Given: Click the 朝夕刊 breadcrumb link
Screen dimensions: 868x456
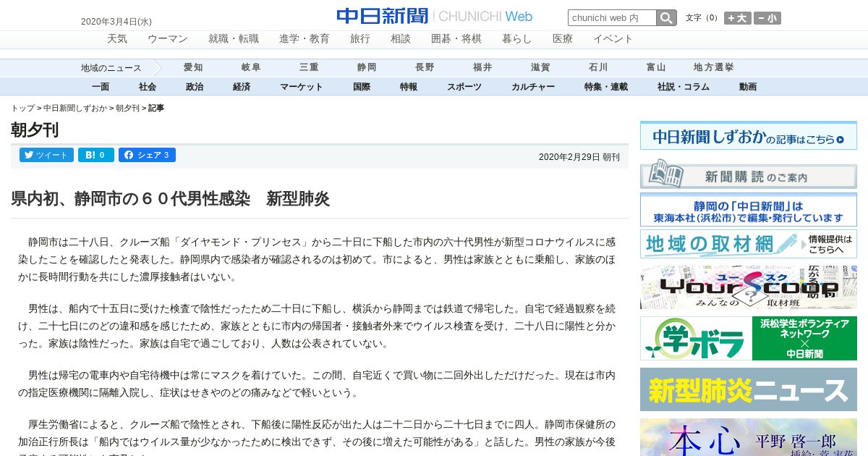Looking at the screenshot, I should point(127,108).
